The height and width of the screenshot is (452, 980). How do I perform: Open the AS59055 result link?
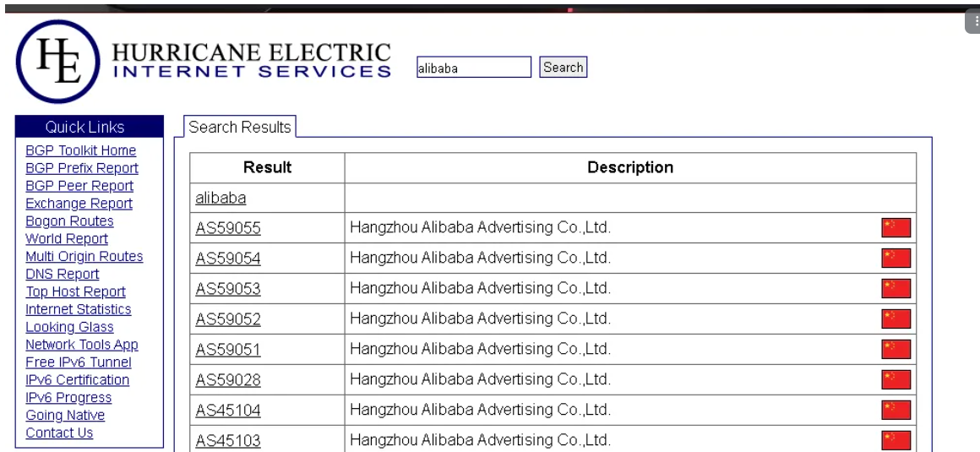click(x=228, y=228)
